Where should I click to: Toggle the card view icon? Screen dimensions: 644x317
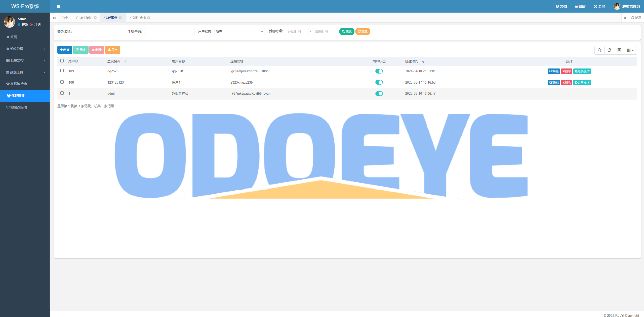[619, 50]
